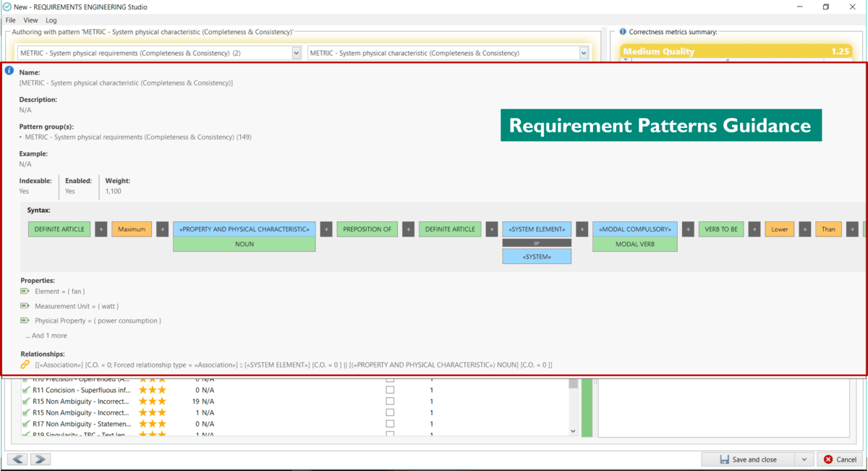
Task: Click the Measurement Unit property tag icon
Action: click(x=25, y=306)
